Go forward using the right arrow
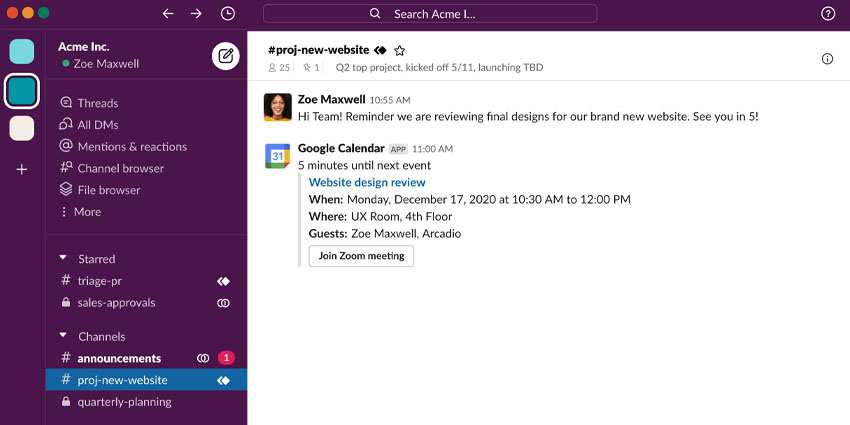 tap(196, 14)
